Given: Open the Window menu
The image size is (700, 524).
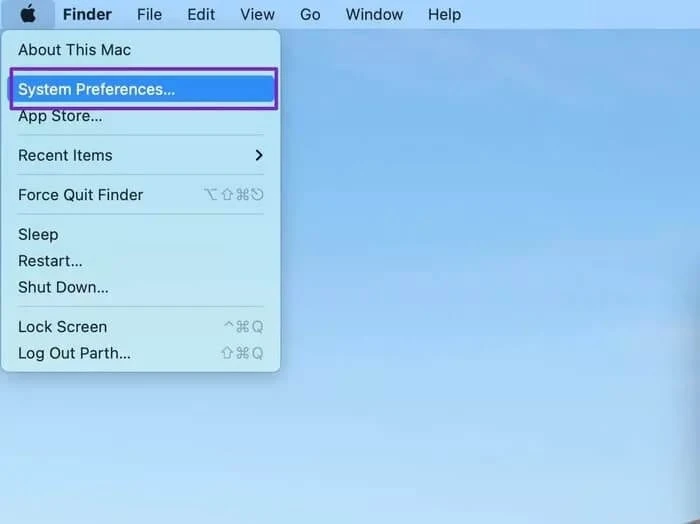Looking at the screenshot, I should (x=374, y=14).
